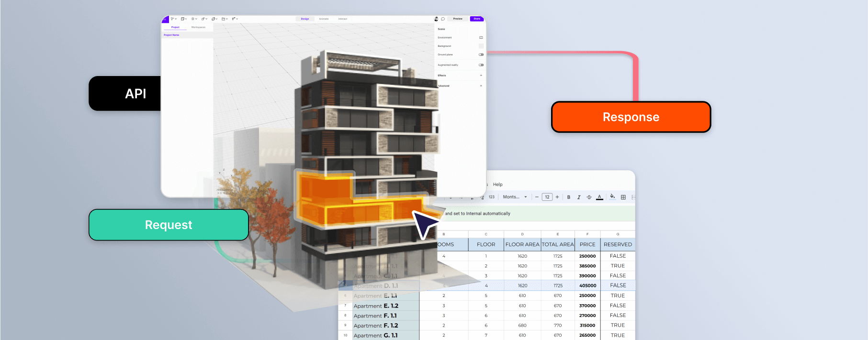Click the Preview button
This screenshot has height=340, width=868.
click(458, 19)
